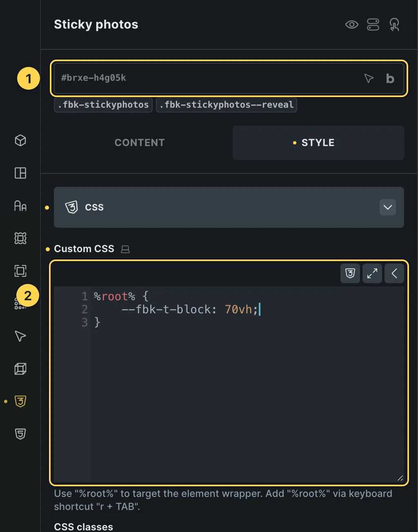Click the 'Custom CSS' label

84,249
